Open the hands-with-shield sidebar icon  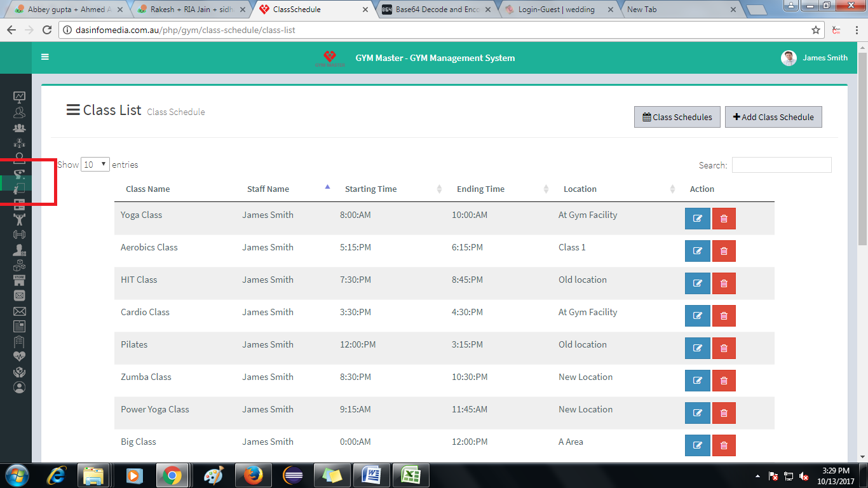pyautogui.click(x=19, y=372)
